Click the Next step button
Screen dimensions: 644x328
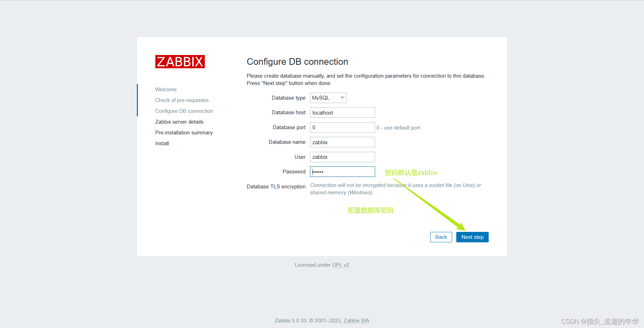coord(472,237)
